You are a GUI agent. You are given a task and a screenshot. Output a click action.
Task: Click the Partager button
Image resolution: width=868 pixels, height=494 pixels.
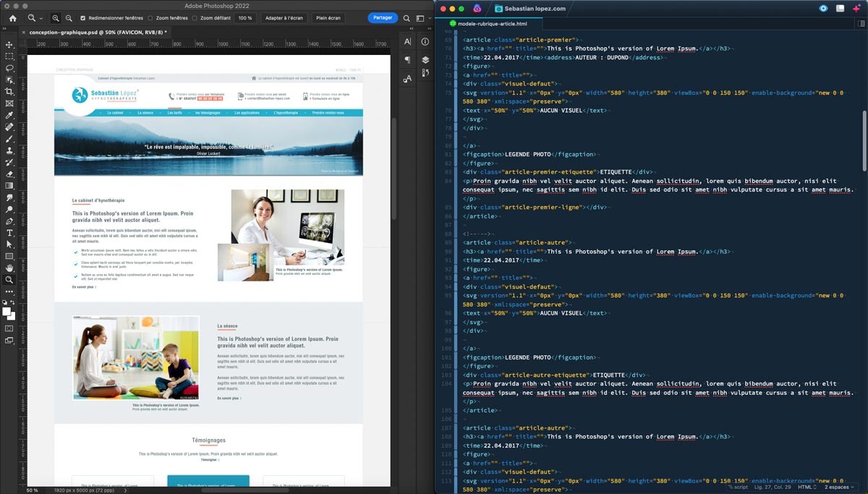[x=383, y=18]
